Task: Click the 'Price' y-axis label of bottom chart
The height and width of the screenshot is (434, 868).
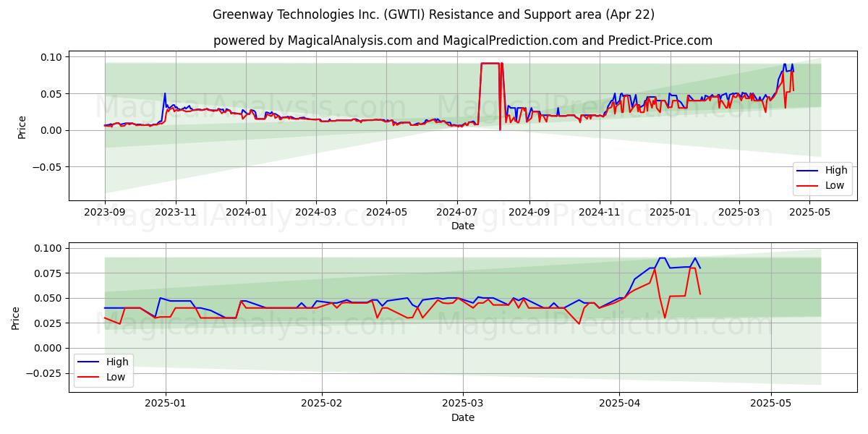Action: pyautogui.click(x=17, y=318)
